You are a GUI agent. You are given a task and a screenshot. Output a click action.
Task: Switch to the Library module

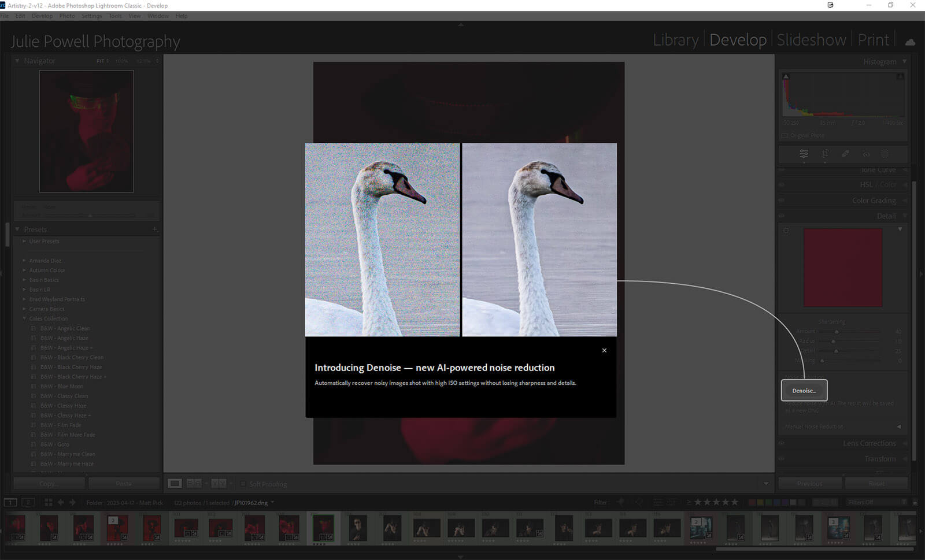675,40
